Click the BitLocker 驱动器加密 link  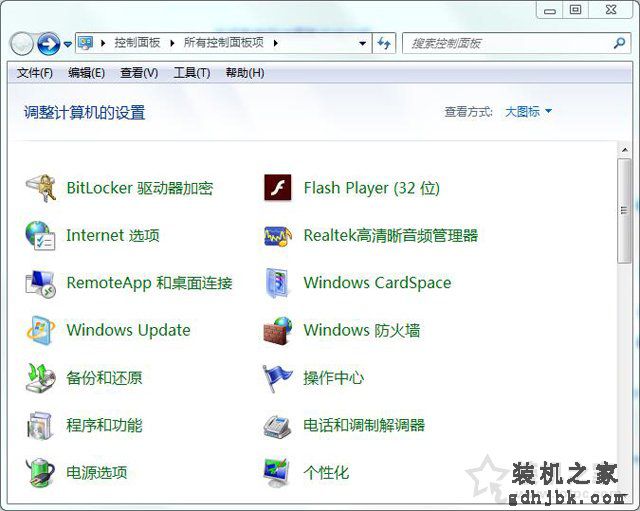click(x=140, y=188)
